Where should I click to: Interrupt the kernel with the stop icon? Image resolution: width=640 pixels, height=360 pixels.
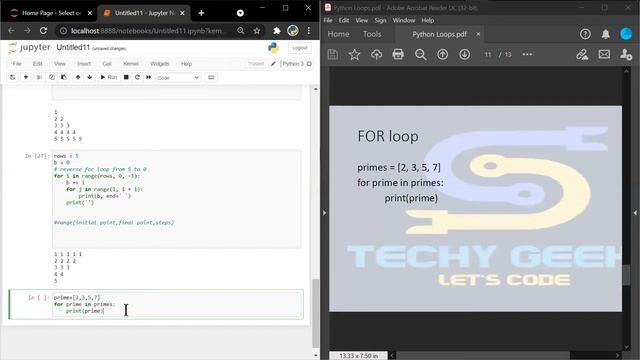[x=126, y=77]
